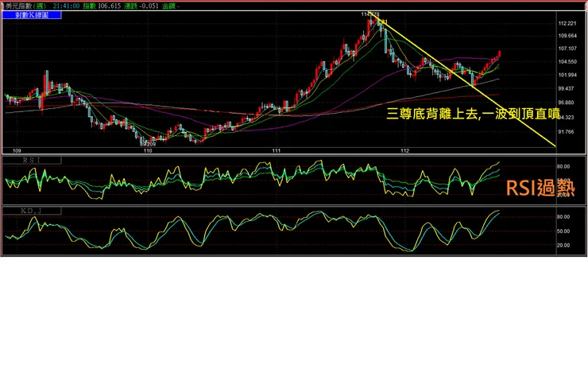The height and width of the screenshot is (369, 588).
Task: Click price axis label 91.766
Action: 566,132
